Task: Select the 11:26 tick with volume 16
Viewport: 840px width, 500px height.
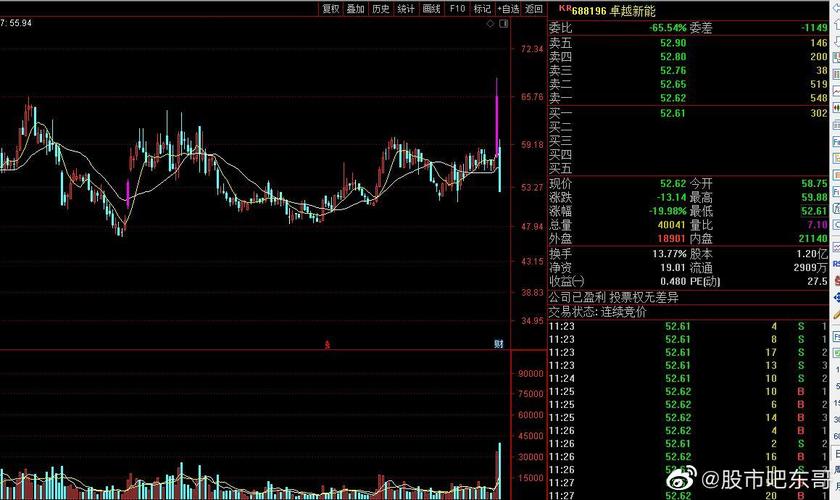Action: (688, 457)
